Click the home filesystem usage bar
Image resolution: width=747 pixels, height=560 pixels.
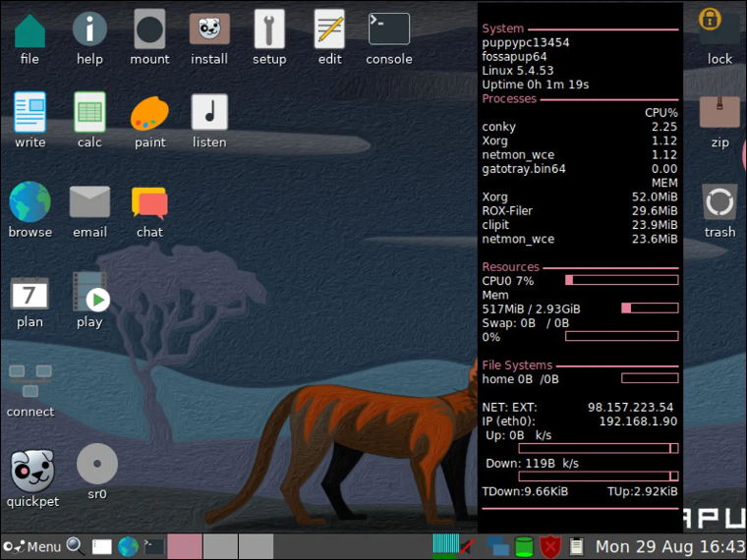coord(650,378)
